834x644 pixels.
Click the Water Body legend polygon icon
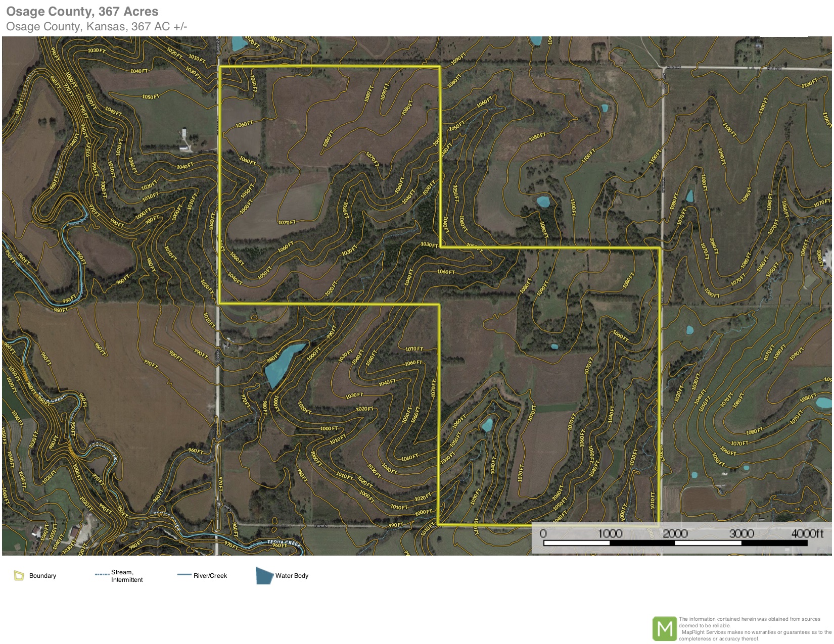tap(264, 575)
